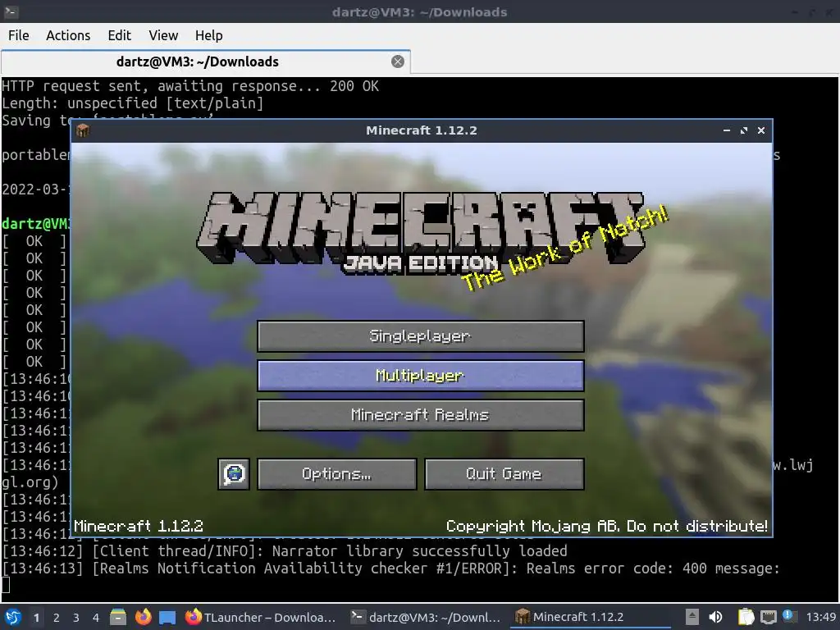Image resolution: width=840 pixels, height=630 pixels.
Task: Switch to workspace 2
Action: pyautogui.click(x=57, y=618)
